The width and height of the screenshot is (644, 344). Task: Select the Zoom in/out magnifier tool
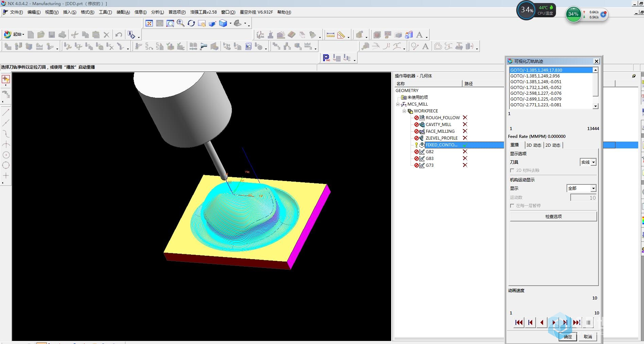tap(180, 23)
